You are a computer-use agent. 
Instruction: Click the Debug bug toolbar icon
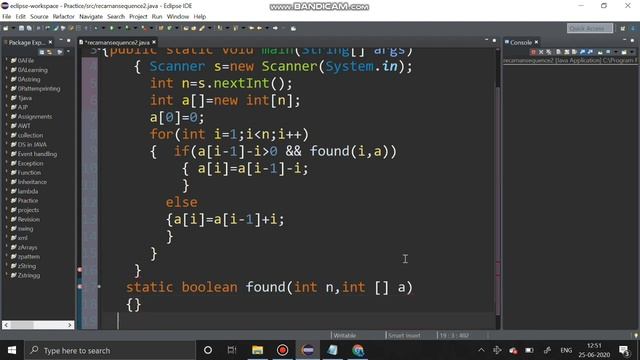tap(96, 28)
